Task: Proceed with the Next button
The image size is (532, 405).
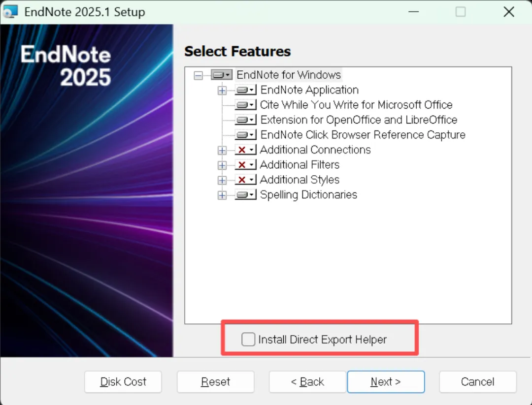Action: tap(386, 381)
